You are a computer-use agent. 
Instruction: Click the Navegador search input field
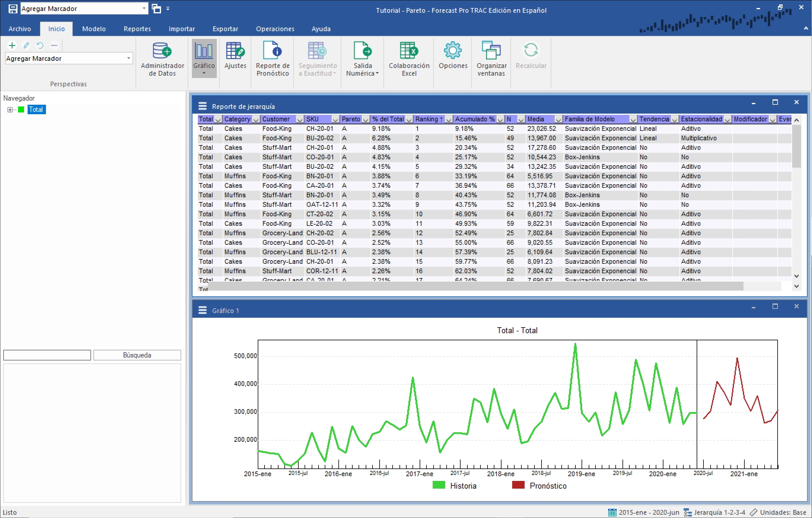pos(47,355)
